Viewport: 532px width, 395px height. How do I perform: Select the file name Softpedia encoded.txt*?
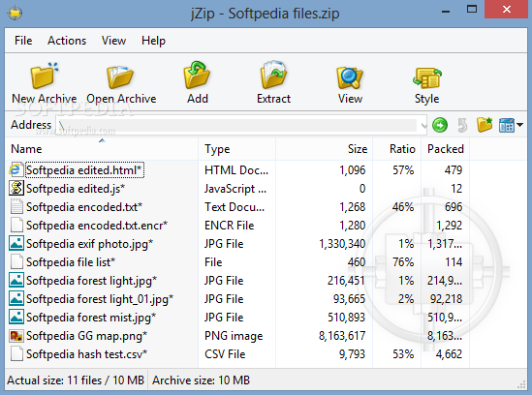coord(84,207)
